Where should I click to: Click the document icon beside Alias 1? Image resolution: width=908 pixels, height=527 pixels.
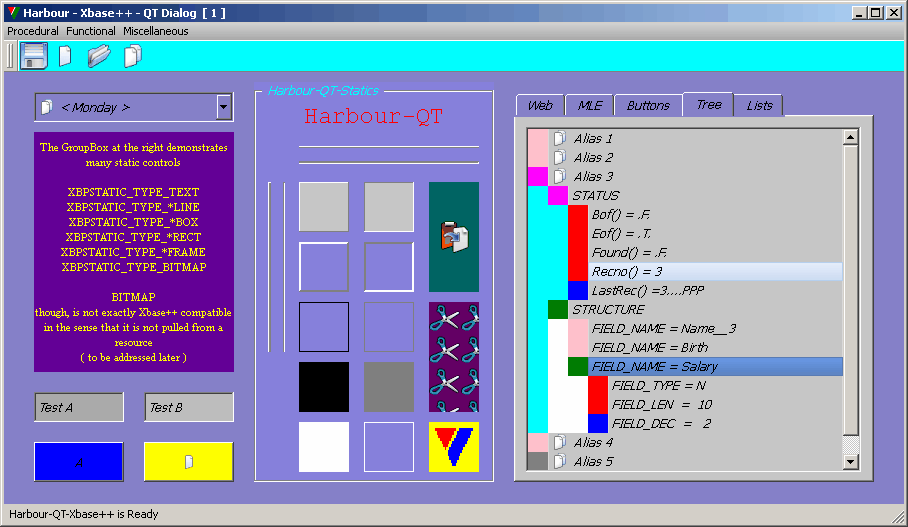click(559, 138)
